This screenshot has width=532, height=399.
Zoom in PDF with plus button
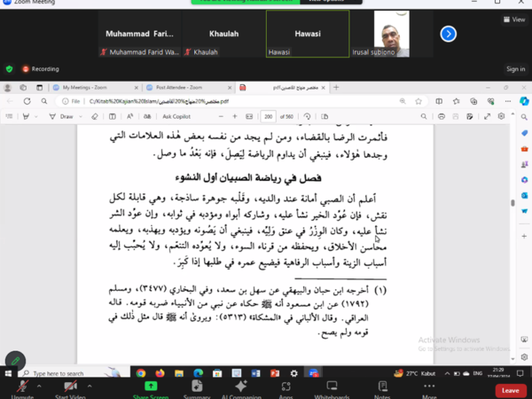[234, 116]
